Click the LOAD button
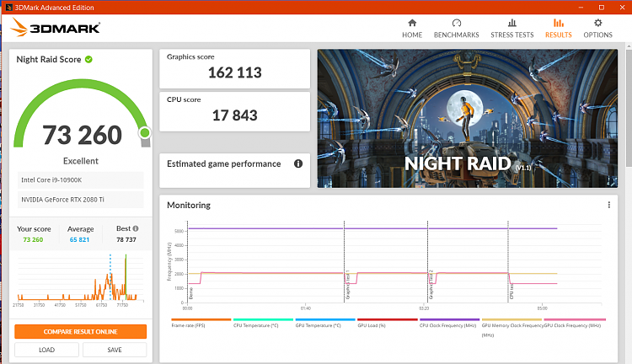 pyautogui.click(x=46, y=350)
